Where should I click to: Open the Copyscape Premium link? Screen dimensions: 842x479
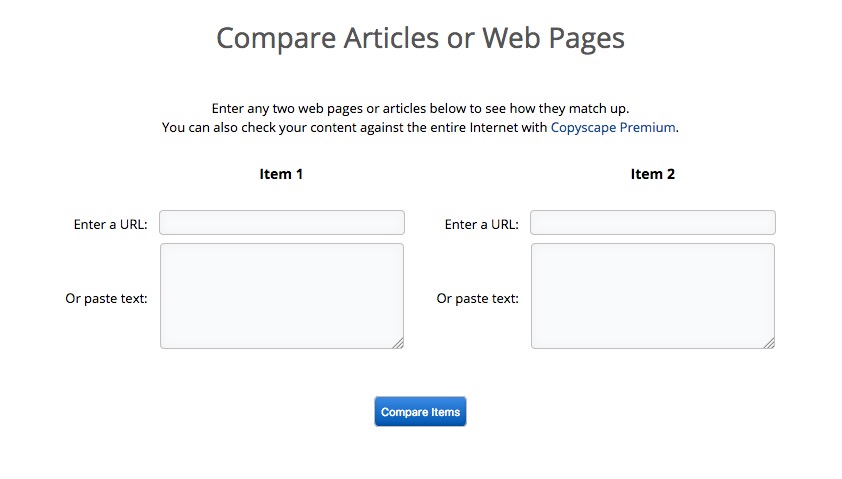point(613,128)
